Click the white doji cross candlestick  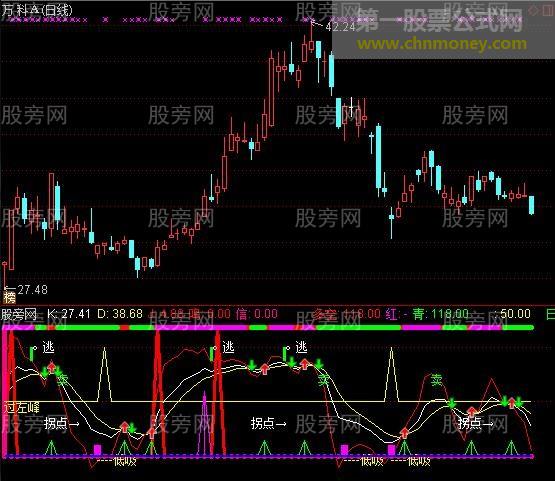pyautogui.click(x=351, y=107)
